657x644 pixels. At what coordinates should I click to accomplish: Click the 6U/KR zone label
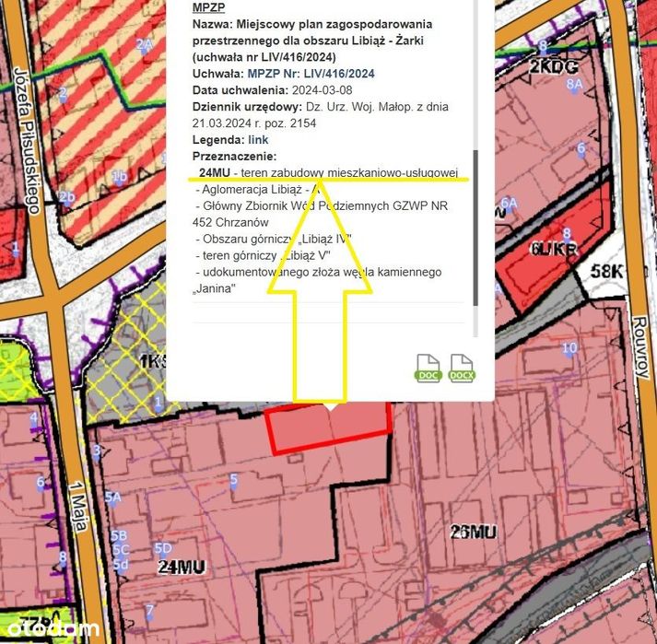click(x=554, y=250)
